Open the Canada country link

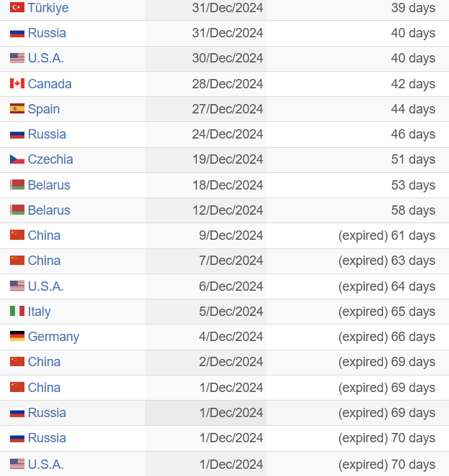click(x=50, y=84)
